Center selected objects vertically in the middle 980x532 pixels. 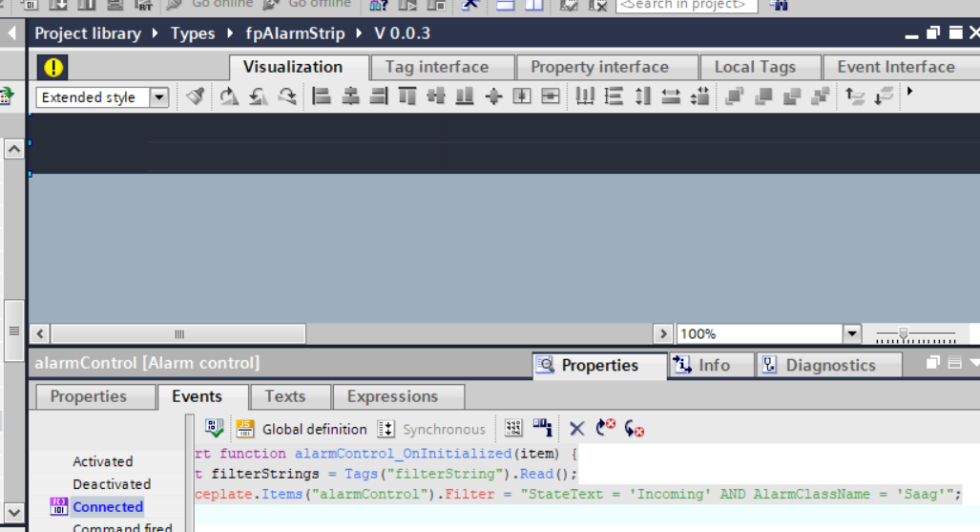pyautogui.click(x=436, y=96)
